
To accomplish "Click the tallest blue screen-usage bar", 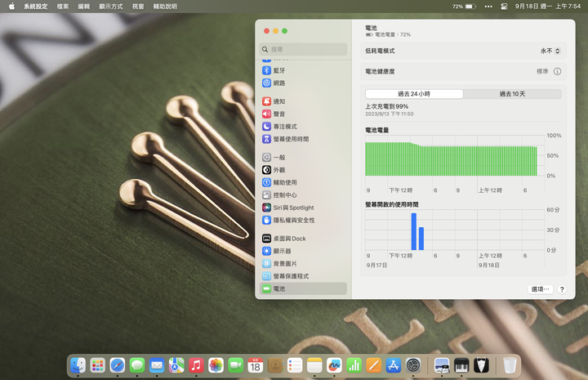I will [413, 231].
